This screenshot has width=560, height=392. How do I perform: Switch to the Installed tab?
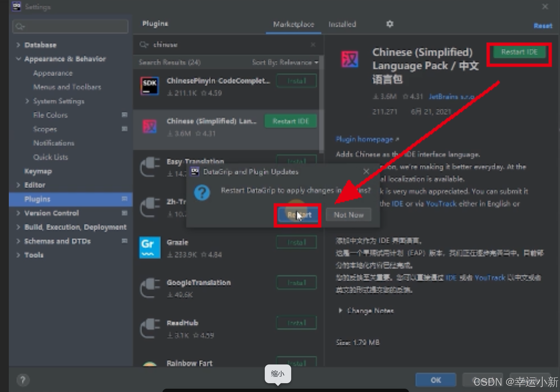pos(342,24)
